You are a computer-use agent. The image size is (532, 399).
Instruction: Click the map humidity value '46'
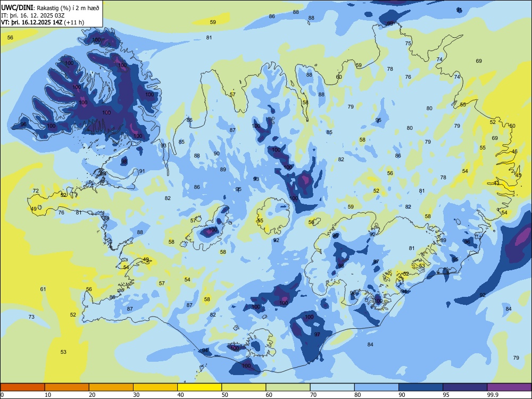pyautogui.click(x=514, y=151)
